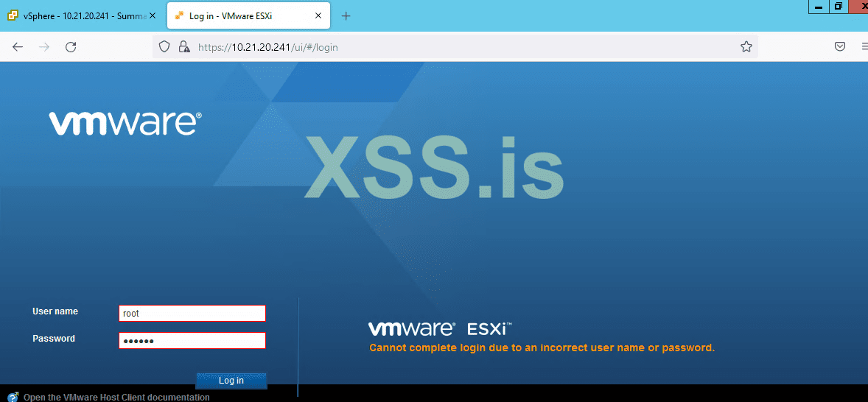The width and height of the screenshot is (868, 402).
Task: Reload the current page
Action: pos(71,47)
